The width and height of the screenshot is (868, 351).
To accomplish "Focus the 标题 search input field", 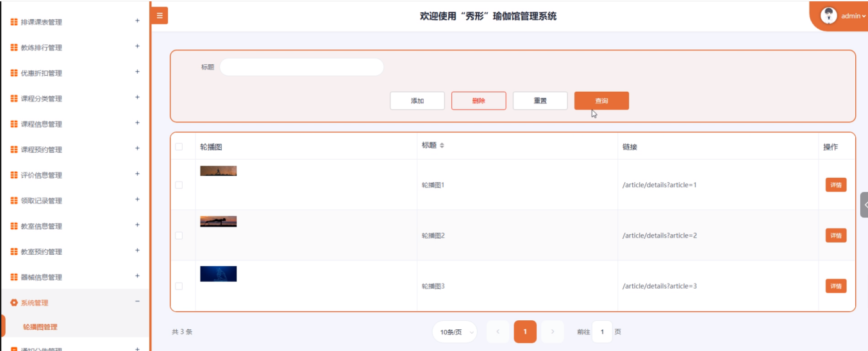I will click(x=301, y=67).
